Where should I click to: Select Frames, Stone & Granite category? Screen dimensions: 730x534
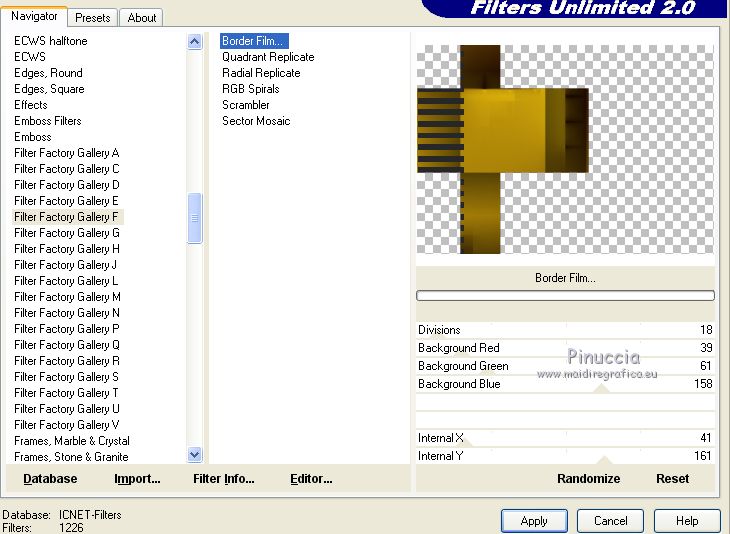[71, 457]
